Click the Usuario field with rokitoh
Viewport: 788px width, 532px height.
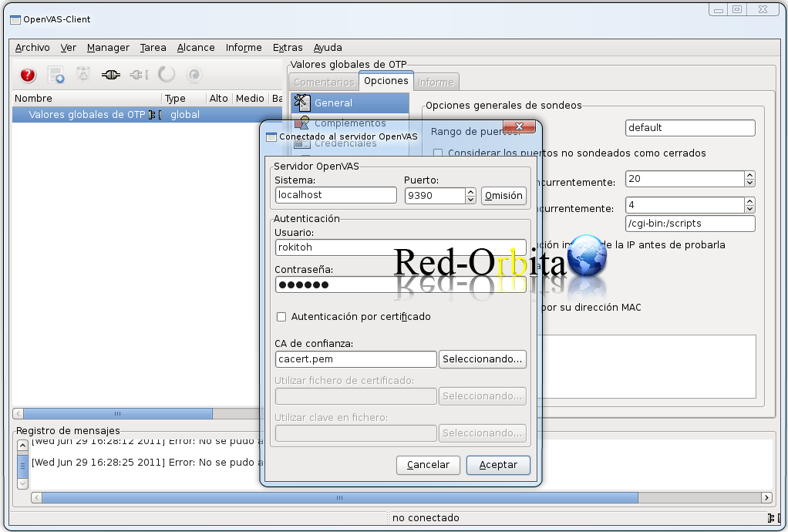point(400,247)
